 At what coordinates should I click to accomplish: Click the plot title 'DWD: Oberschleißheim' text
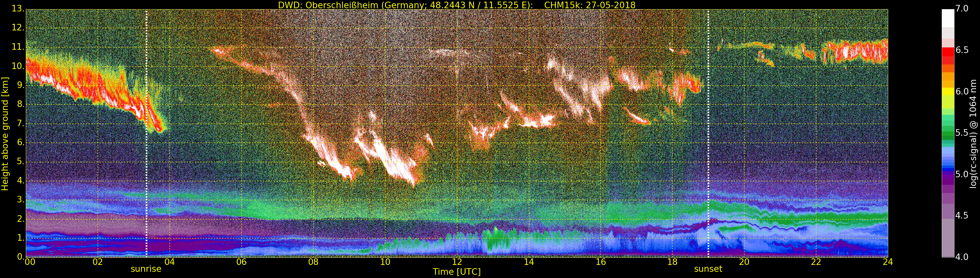329,5
